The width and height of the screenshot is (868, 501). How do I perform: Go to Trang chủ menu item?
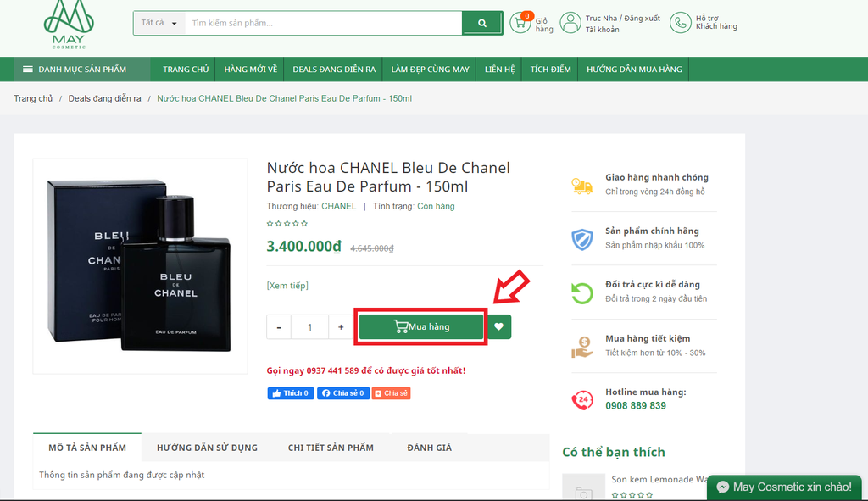click(186, 70)
